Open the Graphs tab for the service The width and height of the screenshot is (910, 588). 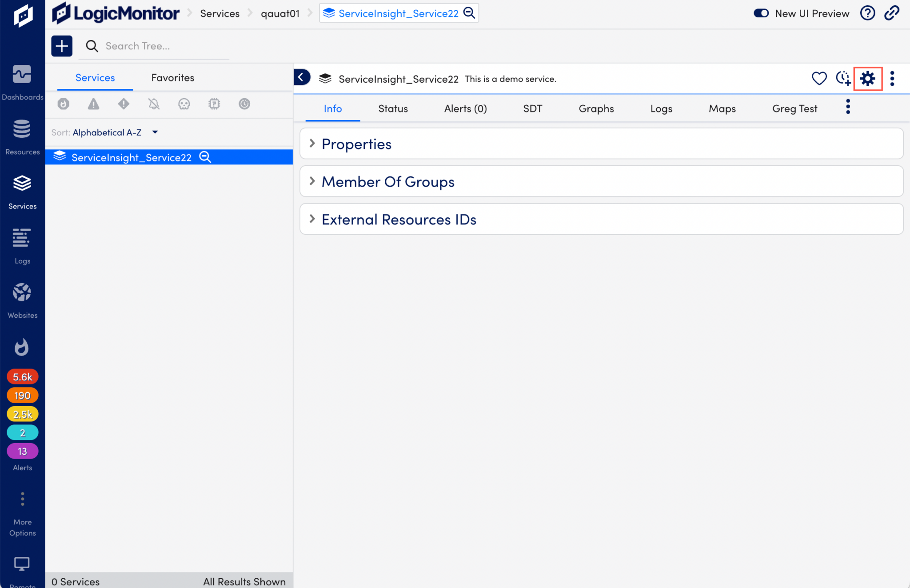pyautogui.click(x=596, y=108)
